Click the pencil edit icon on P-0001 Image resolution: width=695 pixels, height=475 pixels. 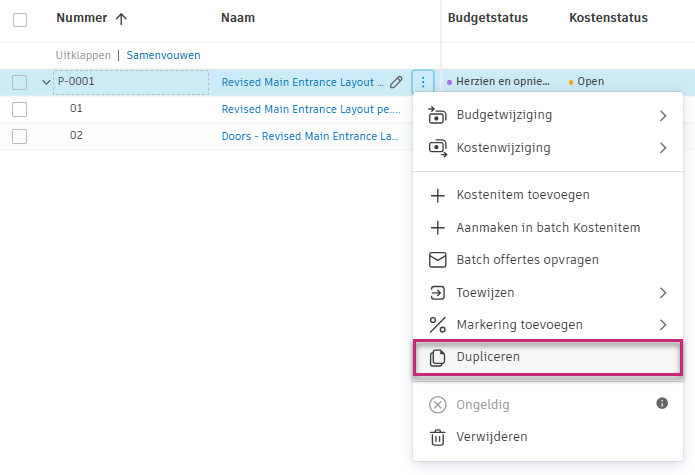[397, 82]
